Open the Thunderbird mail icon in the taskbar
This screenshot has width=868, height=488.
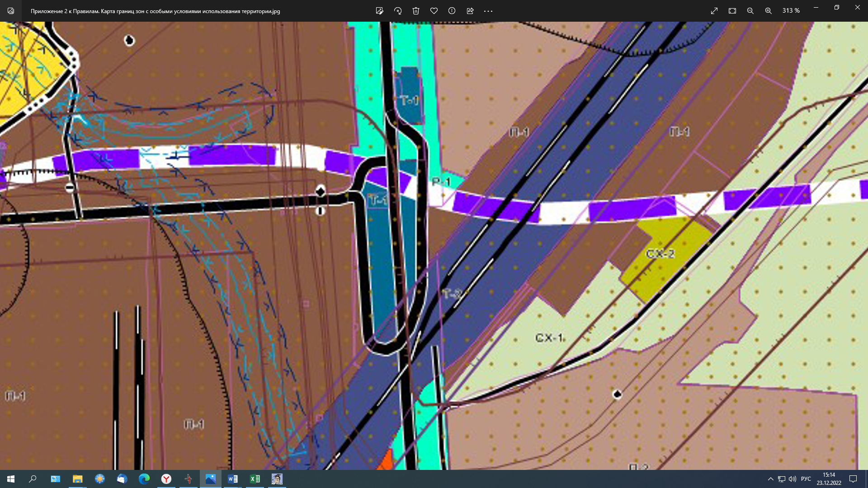[122, 479]
